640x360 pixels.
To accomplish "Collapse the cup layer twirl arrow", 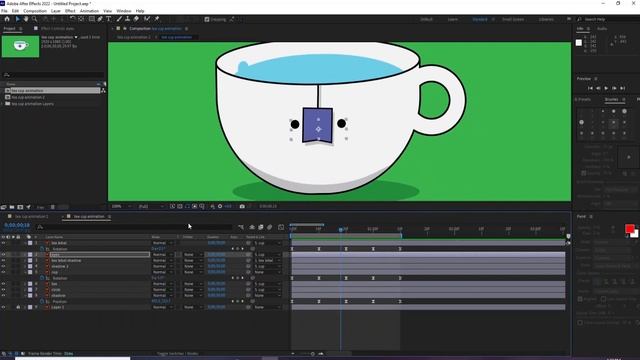I will pos(24,272).
